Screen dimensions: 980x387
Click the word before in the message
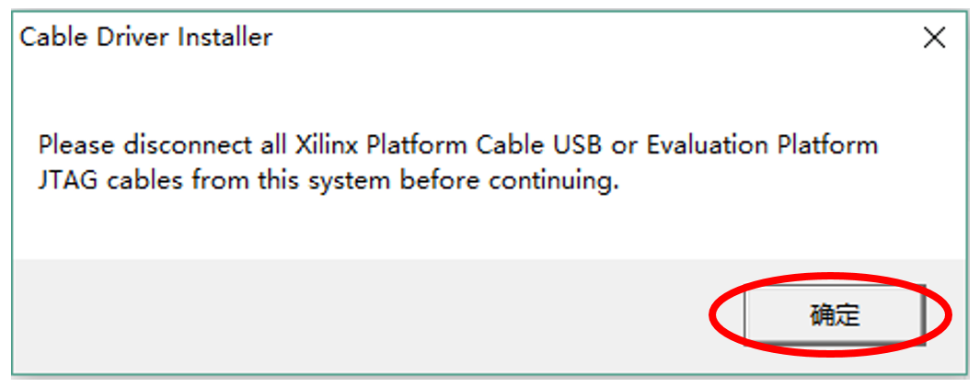click(x=441, y=180)
